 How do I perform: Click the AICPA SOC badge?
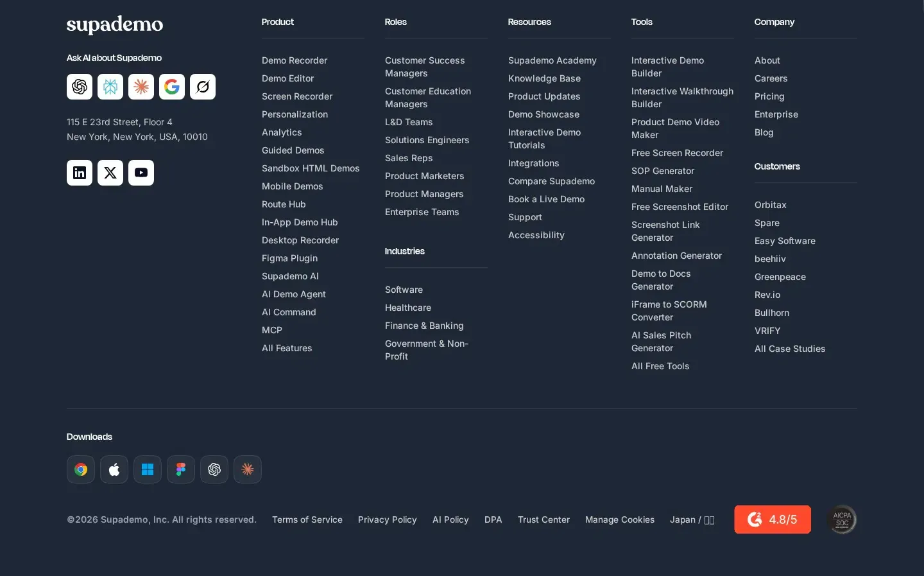[842, 519]
